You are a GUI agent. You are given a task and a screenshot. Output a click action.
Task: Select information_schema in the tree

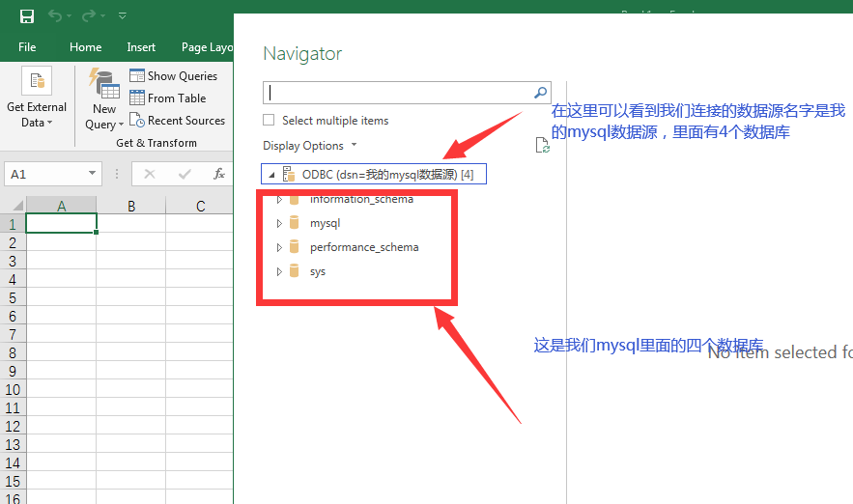(361, 200)
